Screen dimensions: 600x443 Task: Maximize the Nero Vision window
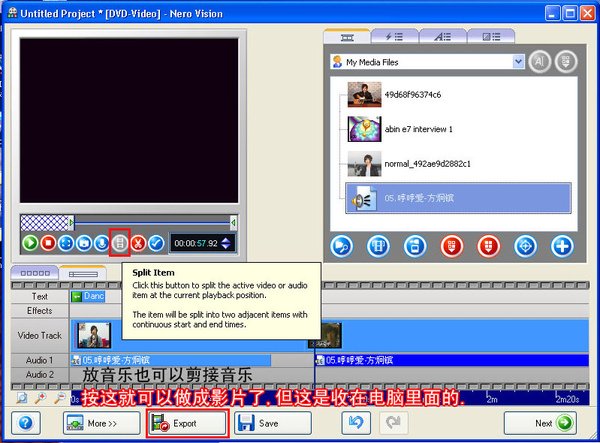click(570, 14)
